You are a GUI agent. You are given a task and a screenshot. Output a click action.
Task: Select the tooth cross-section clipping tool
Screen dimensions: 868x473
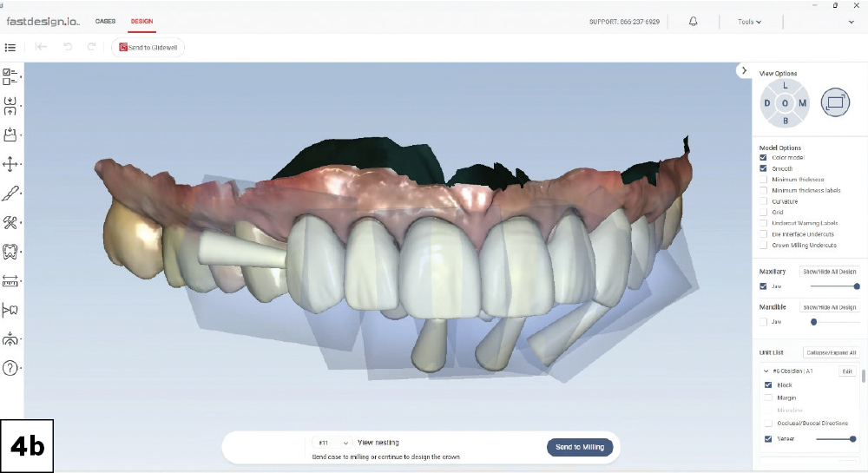pos(10,310)
